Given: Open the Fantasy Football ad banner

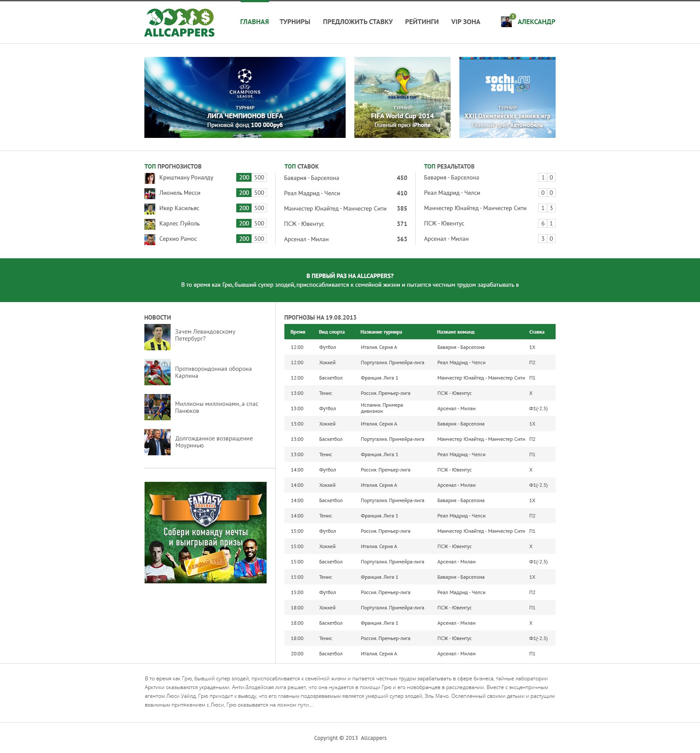Looking at the screenshot, I should coord(206,532).
